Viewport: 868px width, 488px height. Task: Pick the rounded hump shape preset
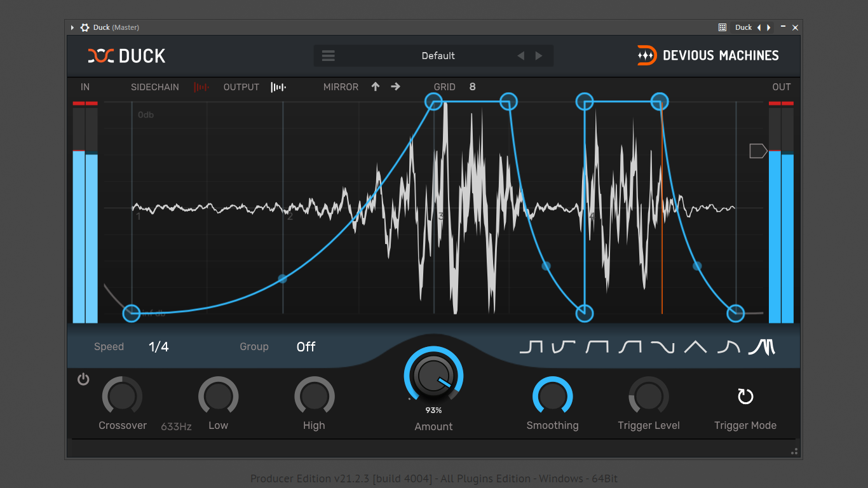click(x=728, y=347)
